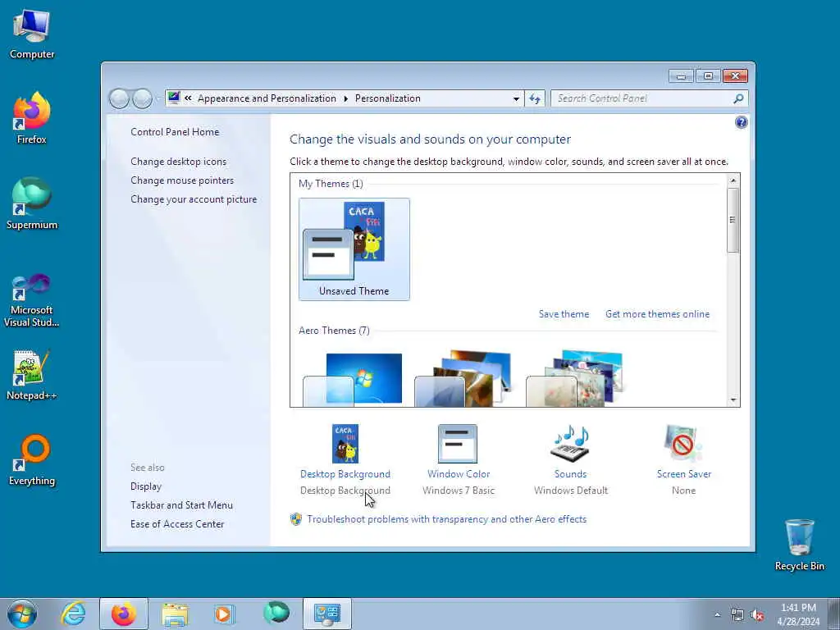Click the Control Panel icon in address bar
The height and width of the screenshot is (630, 840).
(x=174, y=98)
